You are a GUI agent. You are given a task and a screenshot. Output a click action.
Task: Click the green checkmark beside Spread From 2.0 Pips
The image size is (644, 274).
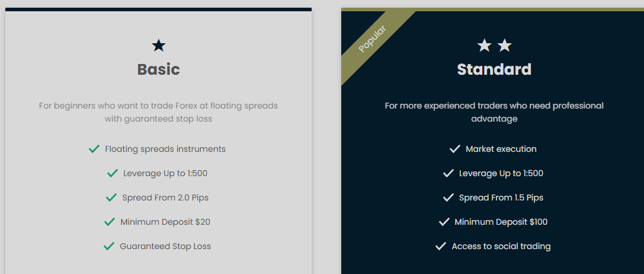coord(111,198)
